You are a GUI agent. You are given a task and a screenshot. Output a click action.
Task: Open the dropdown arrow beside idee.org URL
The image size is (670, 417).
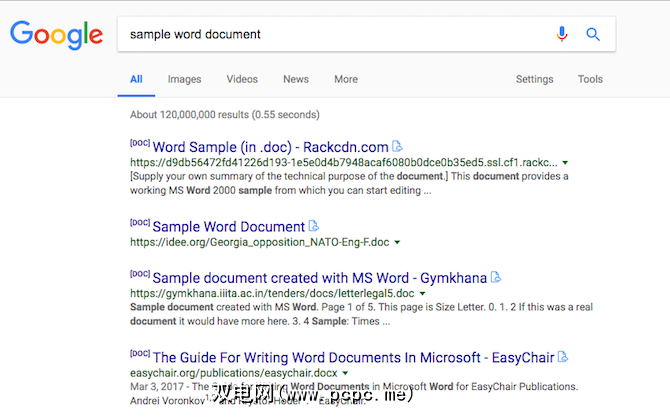click(x=397, y=242)
